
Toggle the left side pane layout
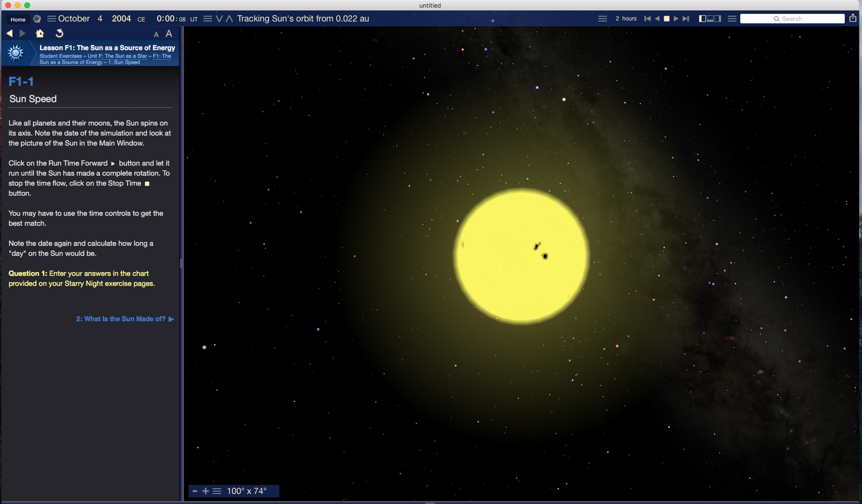702,18
